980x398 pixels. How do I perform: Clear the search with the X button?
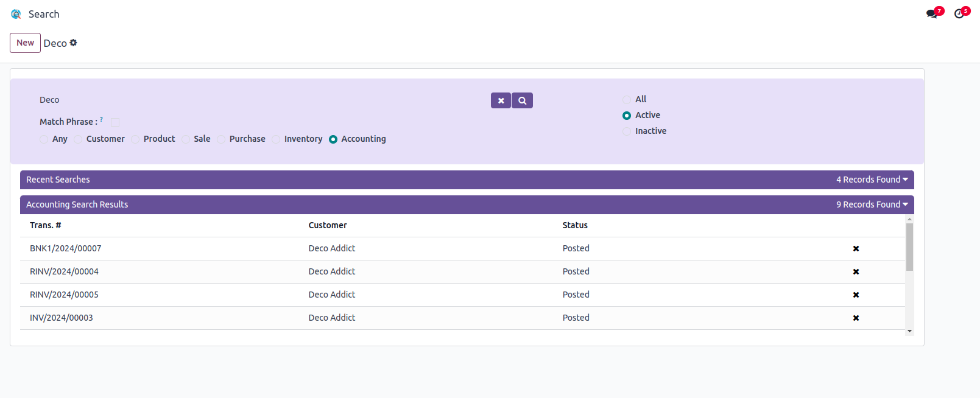[x=501, y=100]
